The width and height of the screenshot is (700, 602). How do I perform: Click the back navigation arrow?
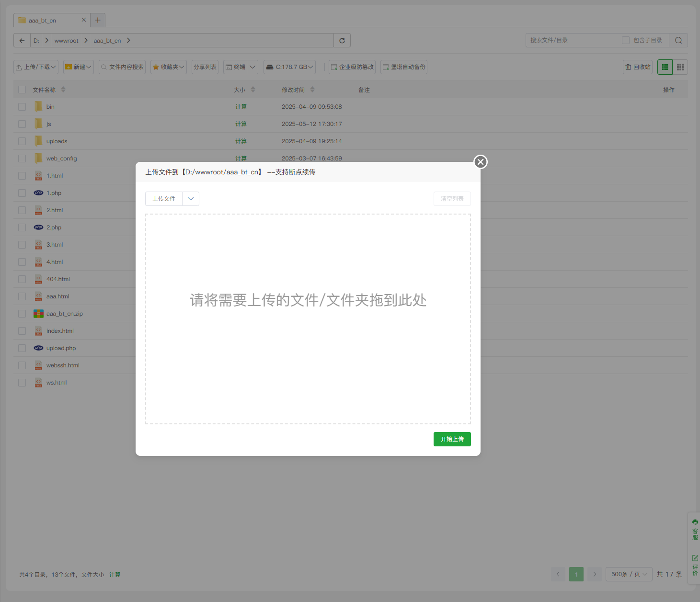coord(22,40)
